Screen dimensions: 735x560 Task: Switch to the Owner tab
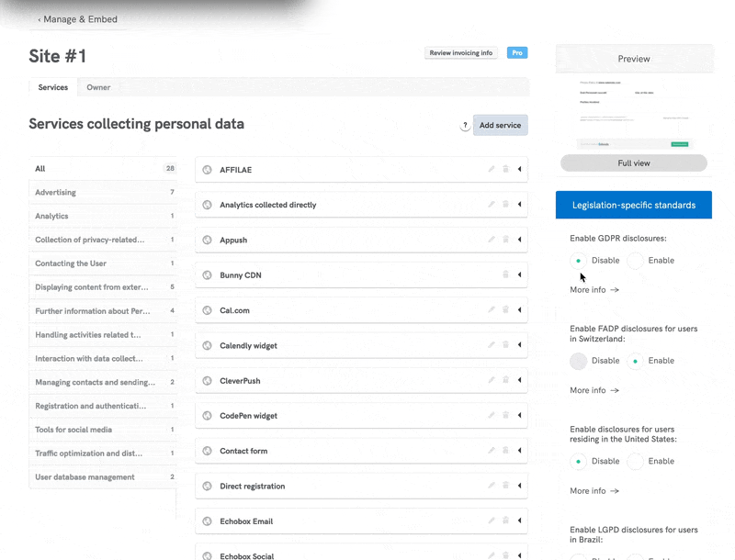pos(98,88)
